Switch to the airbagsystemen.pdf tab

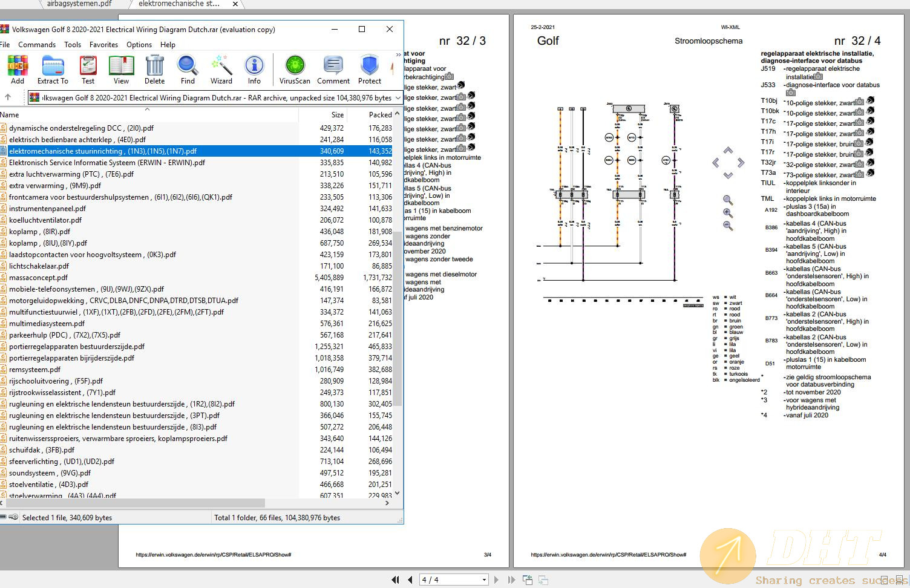(x=79, y=4)
